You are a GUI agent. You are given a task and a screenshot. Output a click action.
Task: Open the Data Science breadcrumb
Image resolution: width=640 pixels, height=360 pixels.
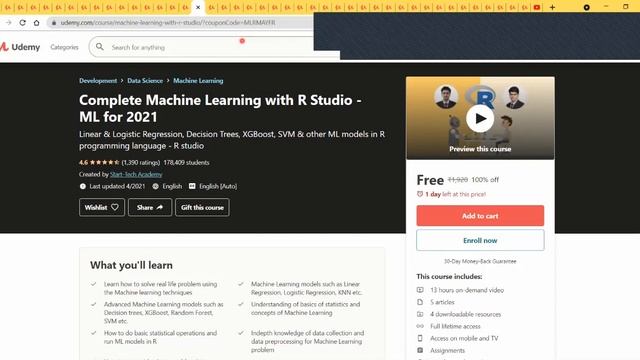coord(145,81)
